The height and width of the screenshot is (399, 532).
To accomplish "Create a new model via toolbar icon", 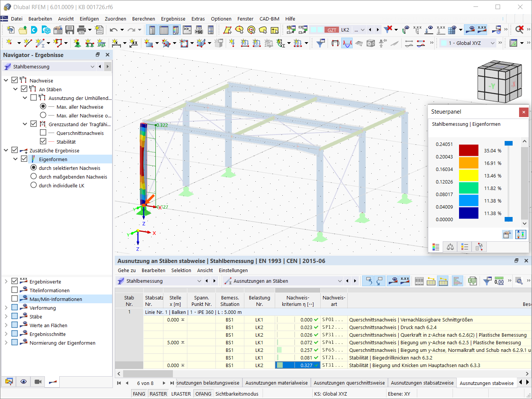I will point(11,30).
